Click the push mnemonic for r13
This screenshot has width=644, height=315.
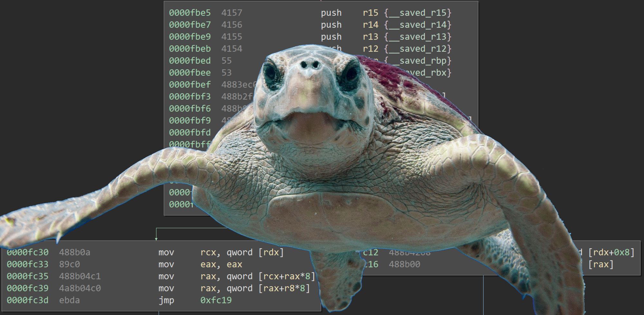coord(331,37)
